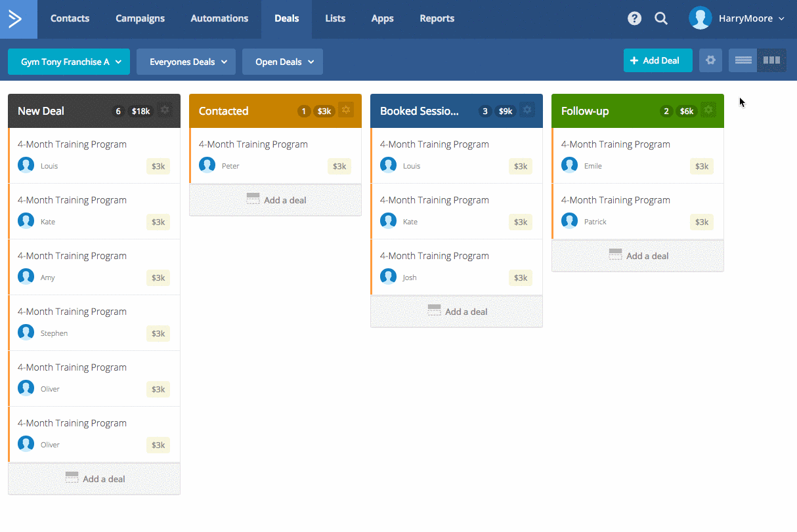Open the New Deal stage gear settings
The image size is (797, 532).
[x=165, y=110]
